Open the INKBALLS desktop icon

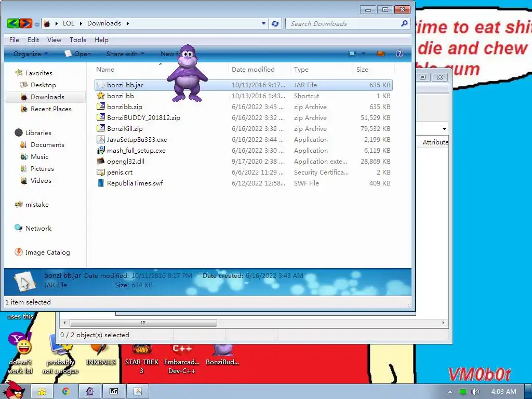coord(101,354)
